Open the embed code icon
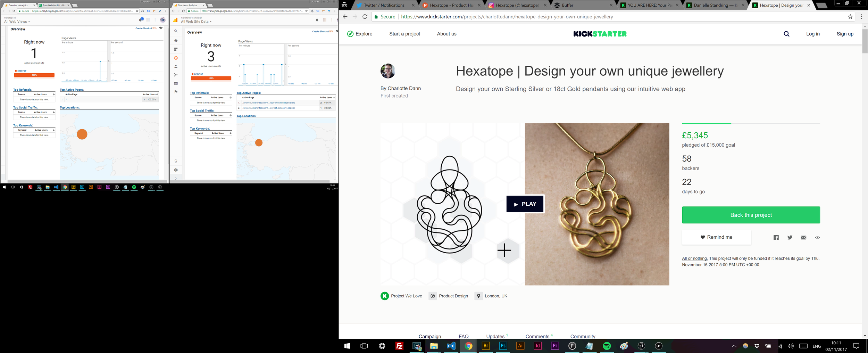Viewport: 868px width, 353px height. [817, 238]
